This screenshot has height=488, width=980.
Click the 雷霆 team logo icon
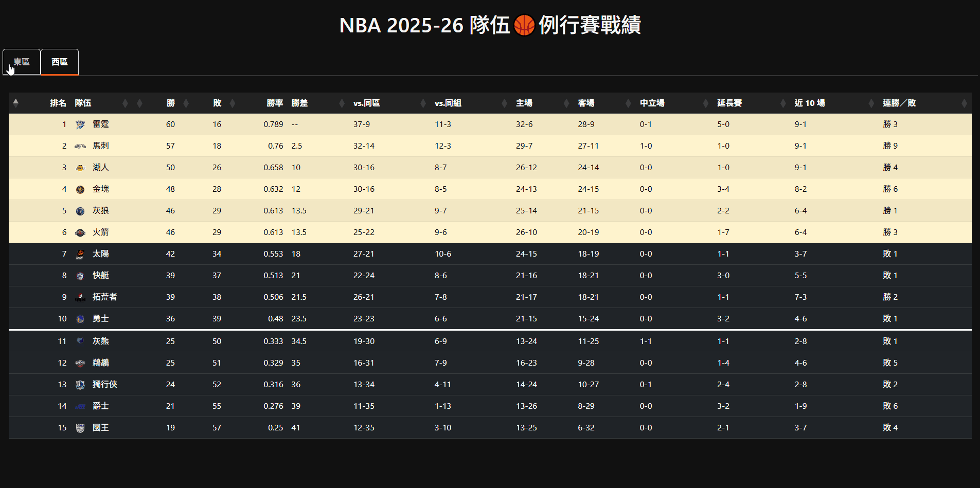pyautogui.click(x=80, y=124)
